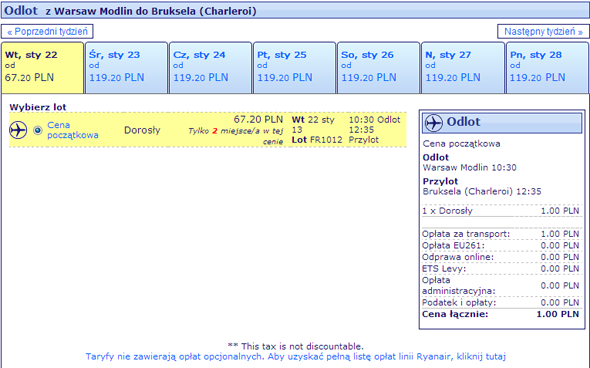590x368 pixels.
Task: Select the Pn, sty 28 date tab
Action: coord(547,68)
